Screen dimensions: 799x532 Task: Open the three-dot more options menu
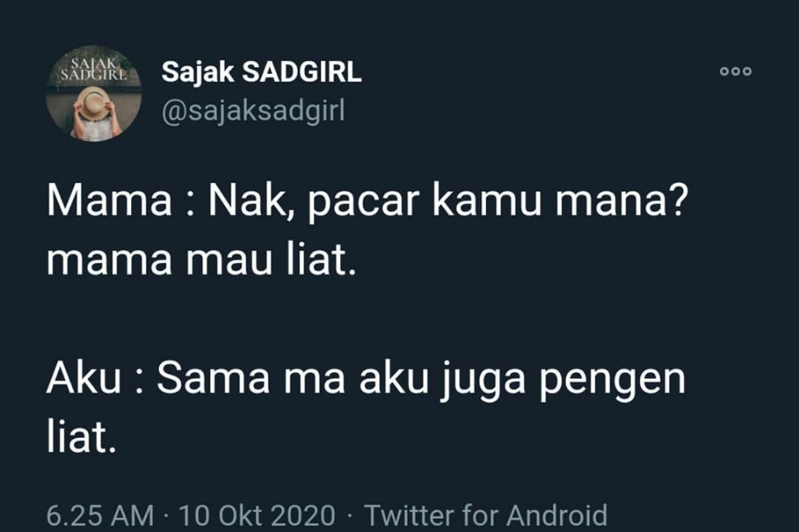736,72
